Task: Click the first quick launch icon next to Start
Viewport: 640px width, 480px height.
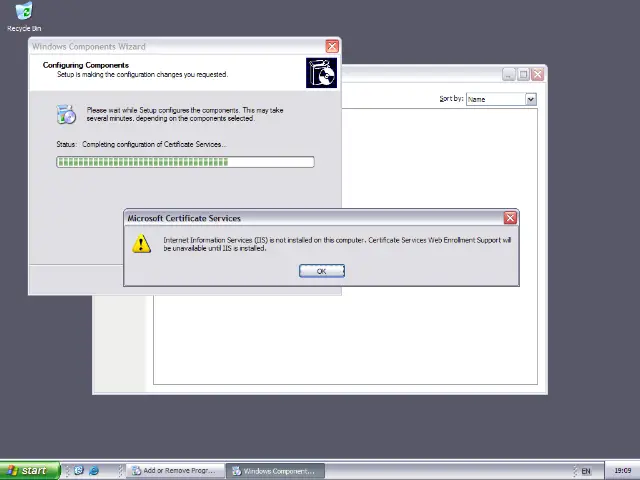Action: (79, 471)
